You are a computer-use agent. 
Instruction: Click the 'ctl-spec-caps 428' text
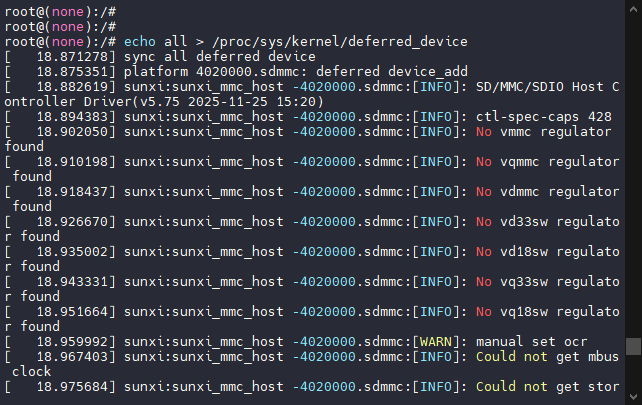point(543,116)
